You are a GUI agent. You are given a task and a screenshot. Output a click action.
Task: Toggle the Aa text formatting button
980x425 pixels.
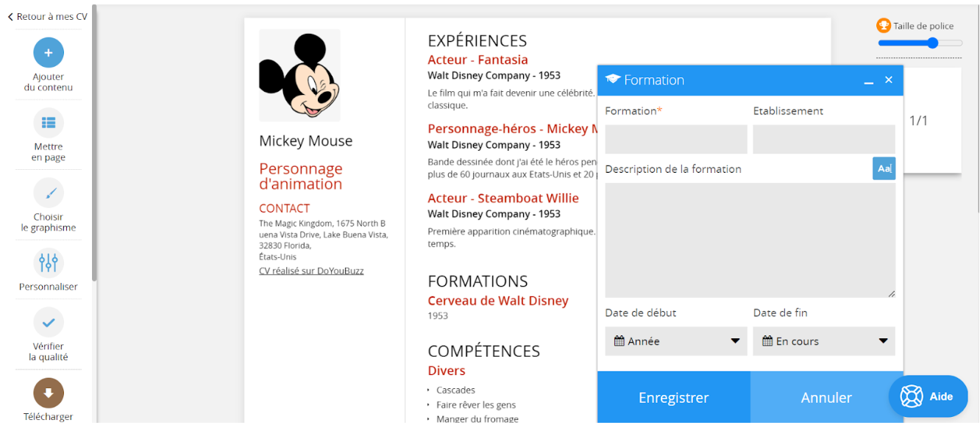click(x=884, y=168)
